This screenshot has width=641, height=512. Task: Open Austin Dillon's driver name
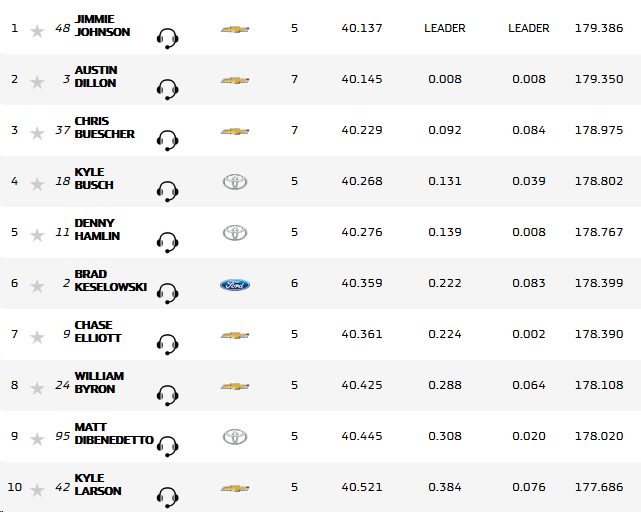click(x=96, y=77)
